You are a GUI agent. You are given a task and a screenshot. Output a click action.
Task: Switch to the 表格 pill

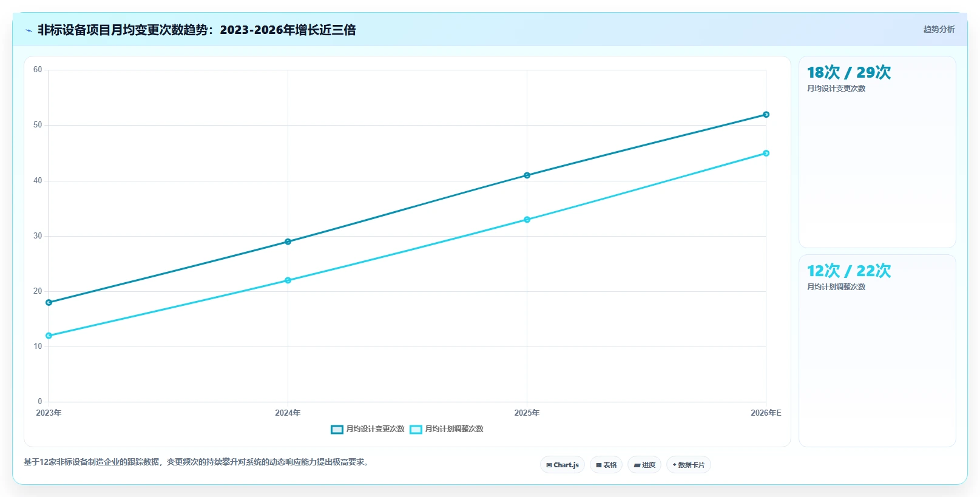[606, 465]
